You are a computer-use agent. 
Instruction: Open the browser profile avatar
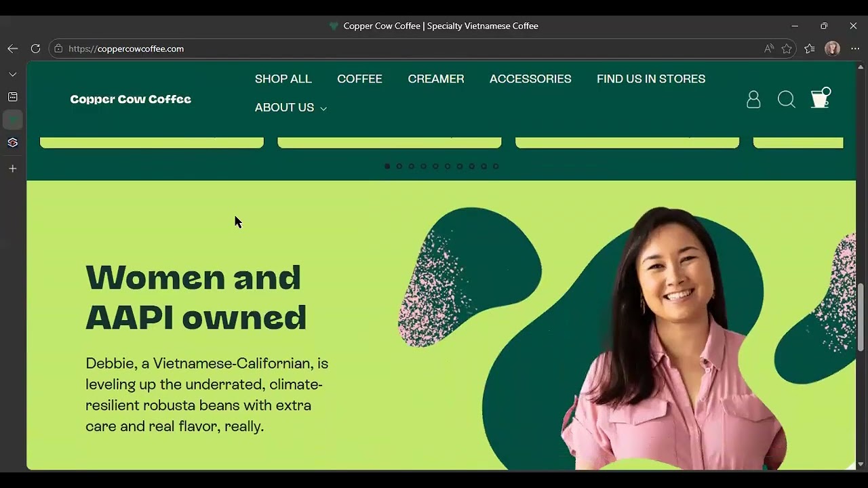click(x=833, y=49)
